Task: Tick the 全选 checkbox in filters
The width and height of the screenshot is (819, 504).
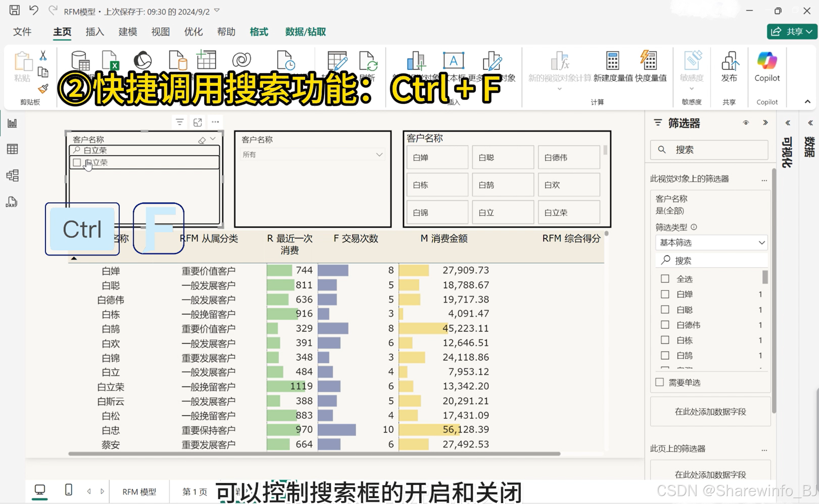Action: [665, 279]
